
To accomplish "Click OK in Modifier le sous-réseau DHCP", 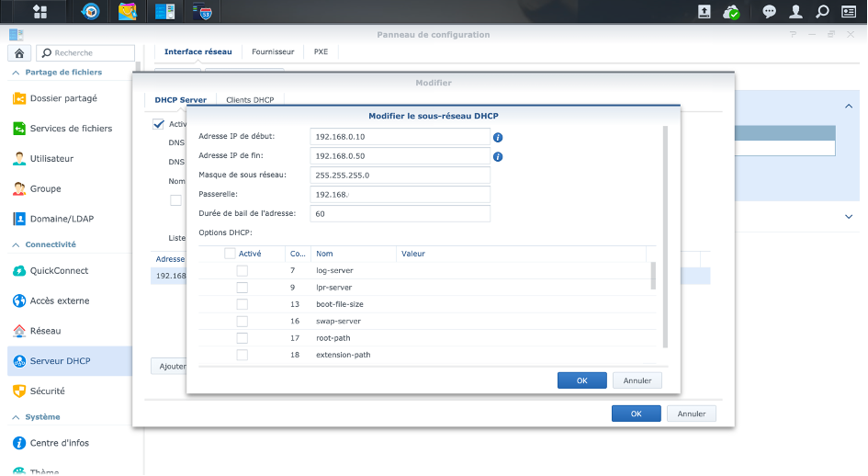I will point(581,380).
